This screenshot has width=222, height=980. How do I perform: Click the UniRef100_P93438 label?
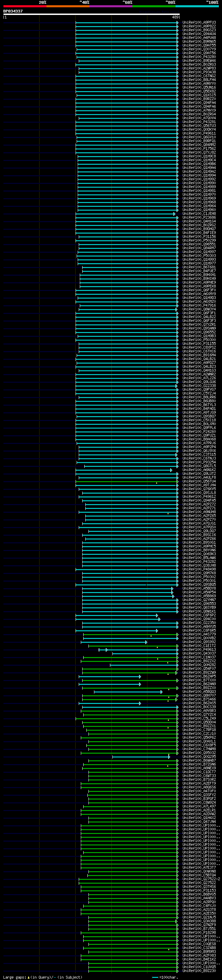pos(199,72)
